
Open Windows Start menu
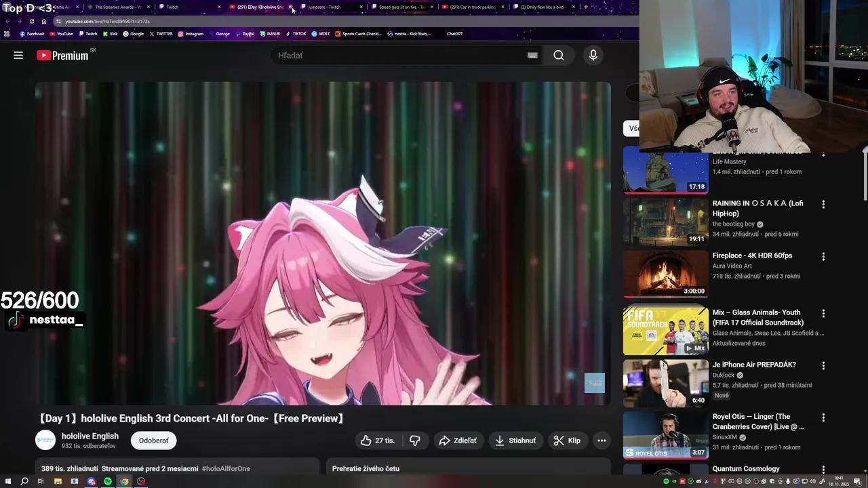8,481
